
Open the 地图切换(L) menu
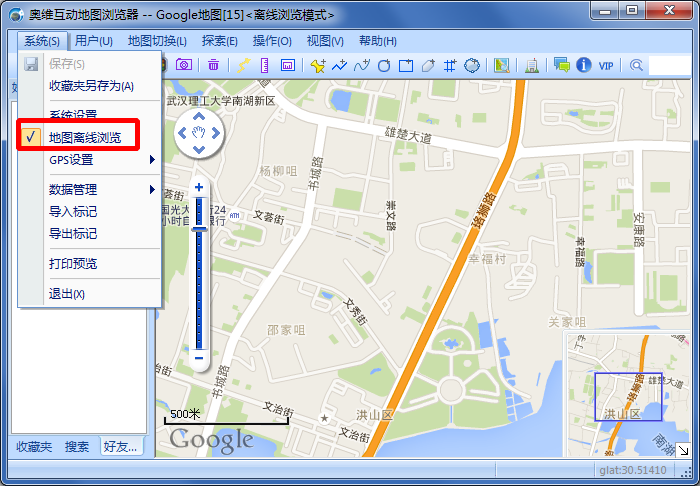[x=157, y=41]
